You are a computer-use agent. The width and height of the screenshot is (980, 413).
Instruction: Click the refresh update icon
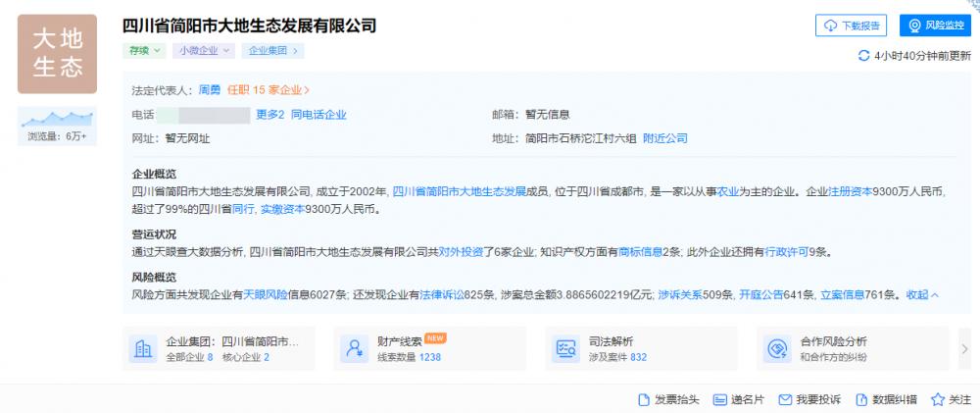pyautogui.click(x=863, y=56)
